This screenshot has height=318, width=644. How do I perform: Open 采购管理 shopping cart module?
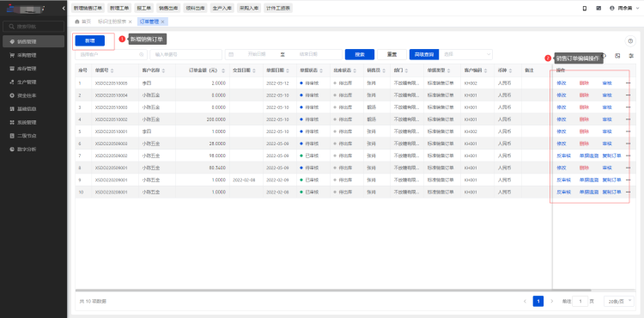point(33,55)
